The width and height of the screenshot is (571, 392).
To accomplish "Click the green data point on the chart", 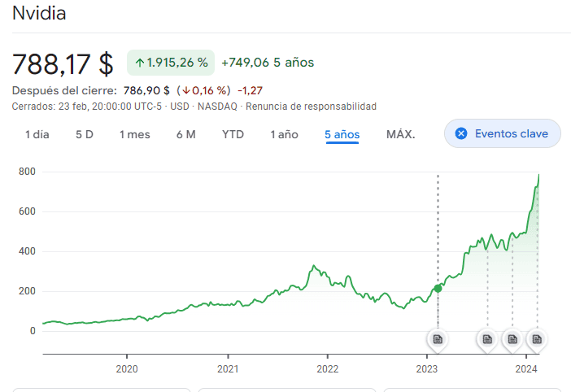I will click(438, 288).
